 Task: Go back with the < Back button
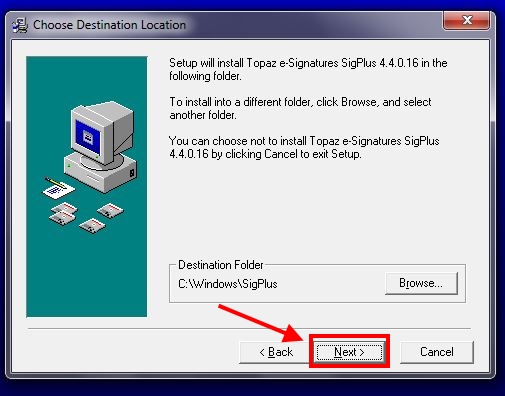[x=276, y=352]
